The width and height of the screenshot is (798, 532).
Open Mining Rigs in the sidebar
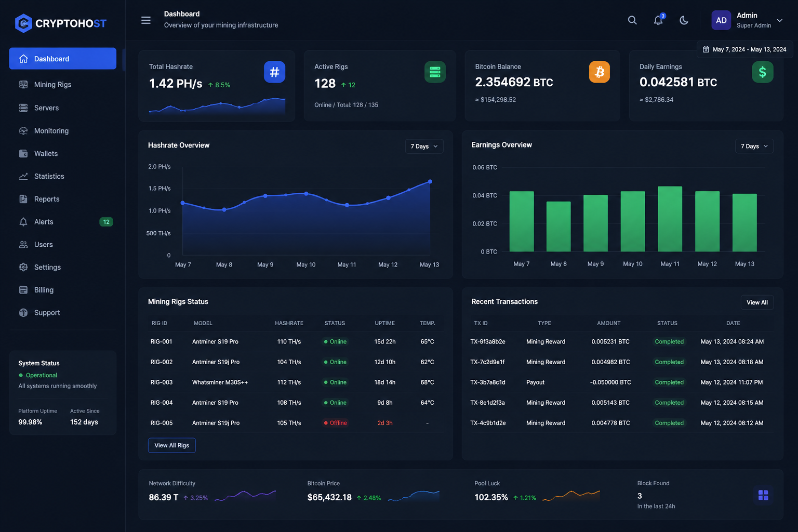63,85
